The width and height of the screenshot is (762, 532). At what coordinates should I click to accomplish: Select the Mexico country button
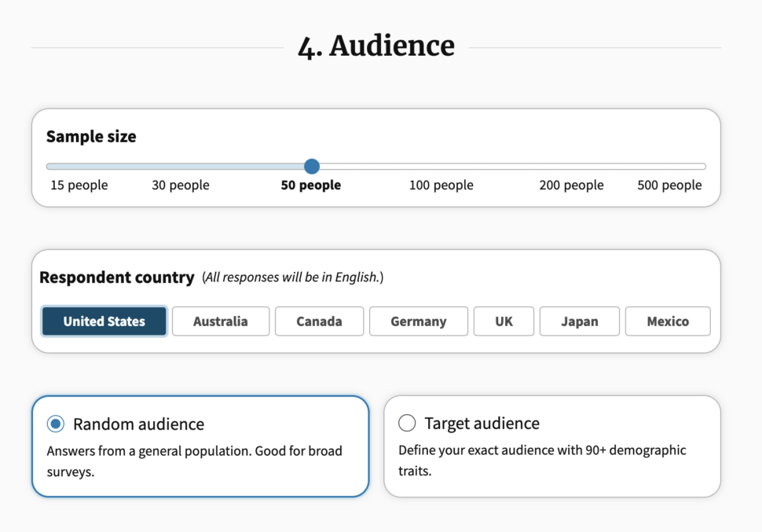[668, 321]
